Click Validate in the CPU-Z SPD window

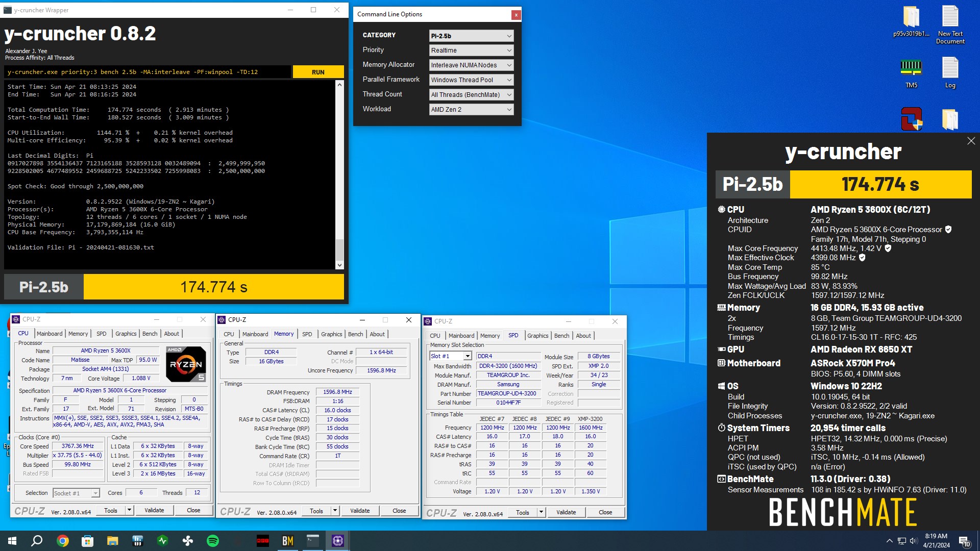(566, 513)
